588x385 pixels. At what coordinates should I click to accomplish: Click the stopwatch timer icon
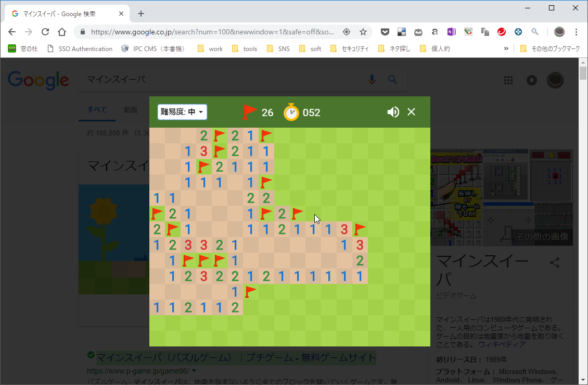[x=292, y=111]
